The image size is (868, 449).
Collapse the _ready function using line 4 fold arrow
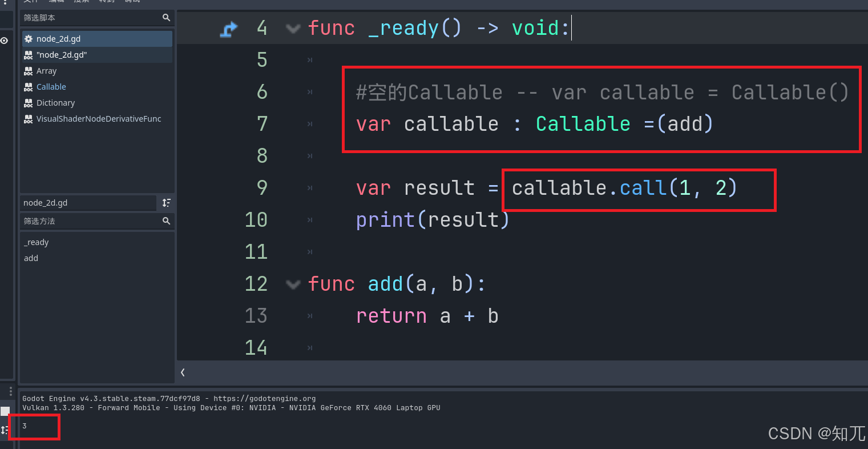click(x=293, y=27)
